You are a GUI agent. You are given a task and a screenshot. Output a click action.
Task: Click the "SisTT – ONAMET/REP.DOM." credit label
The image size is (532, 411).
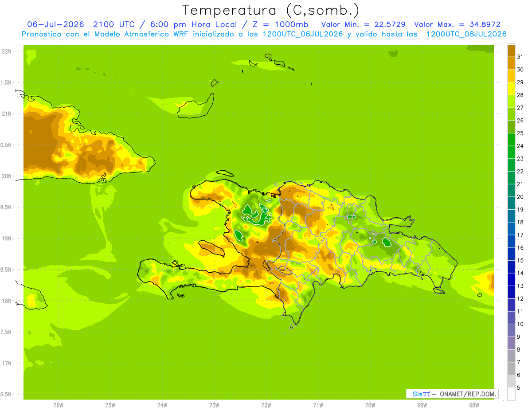[x=452, y=394]
